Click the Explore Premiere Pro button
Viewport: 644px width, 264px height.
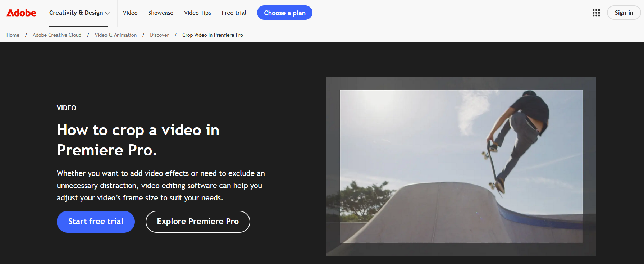click(x=198, y=222)
